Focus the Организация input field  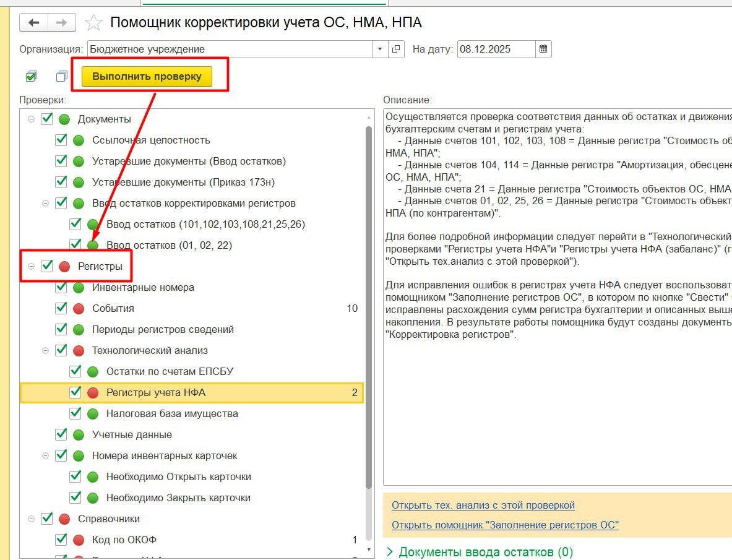coord(230,49)
